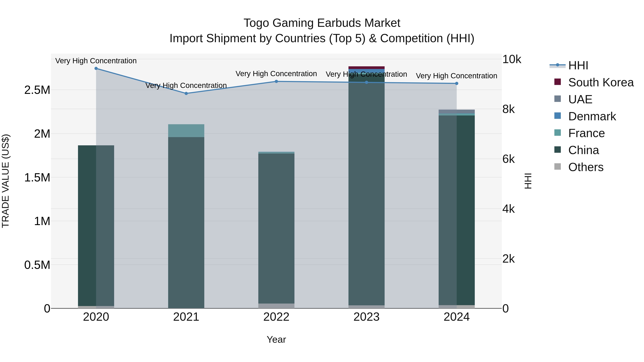The height and width of the screenshot is (362, 644).
Task: Click the 4k HHI axis tick
Action: pyautogui.click(x=509, y=209)
